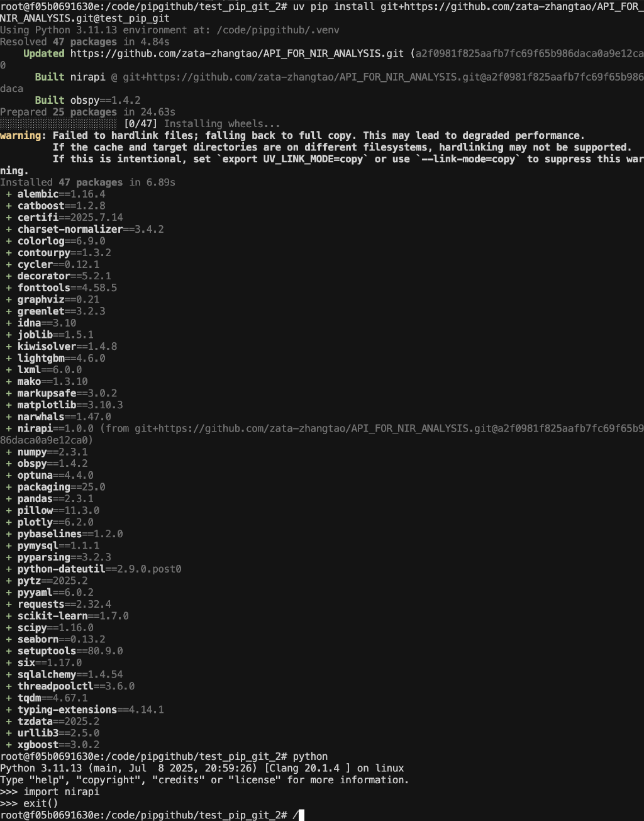Screen dimensions: 644x821
Task: Click the python-dateutil==2.9.0.post0 entry
Action: [99, 569]
